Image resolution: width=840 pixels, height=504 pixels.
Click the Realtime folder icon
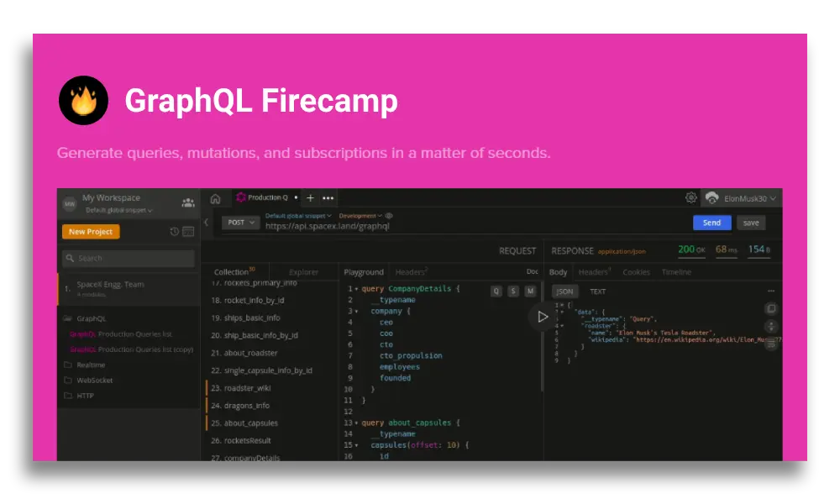click(68, 365)
